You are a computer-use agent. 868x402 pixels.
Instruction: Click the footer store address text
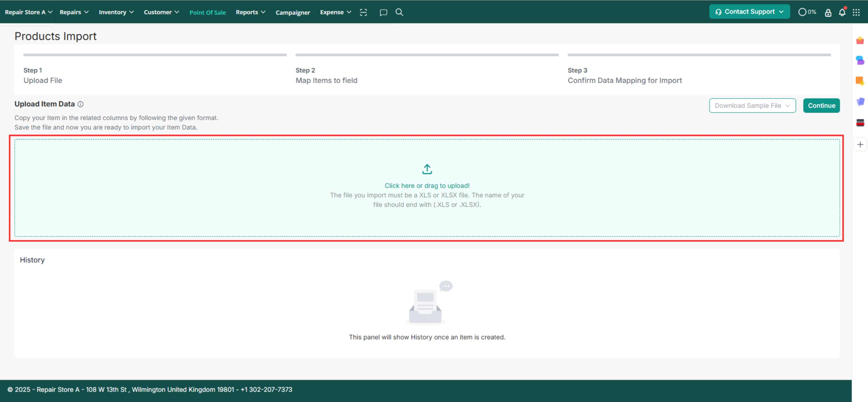[x=150, y=390]
